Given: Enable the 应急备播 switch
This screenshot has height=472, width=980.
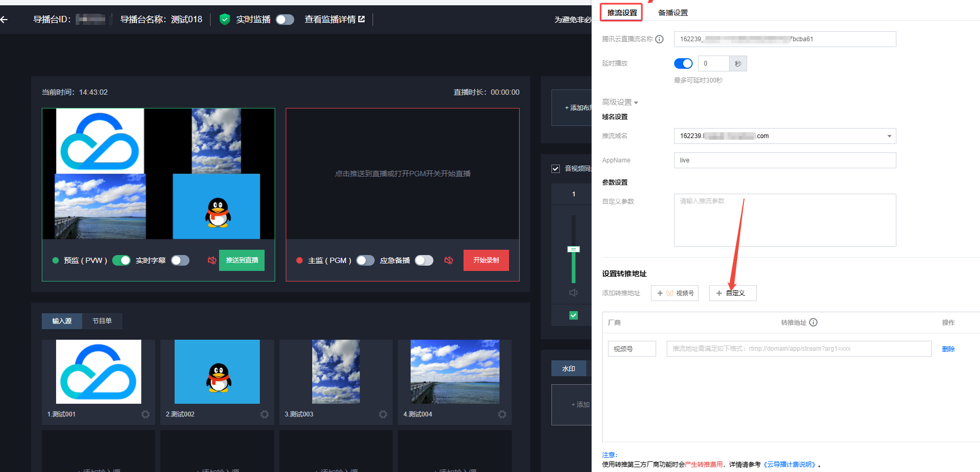Looking at the screenshot, I should (x=424, y=260).
